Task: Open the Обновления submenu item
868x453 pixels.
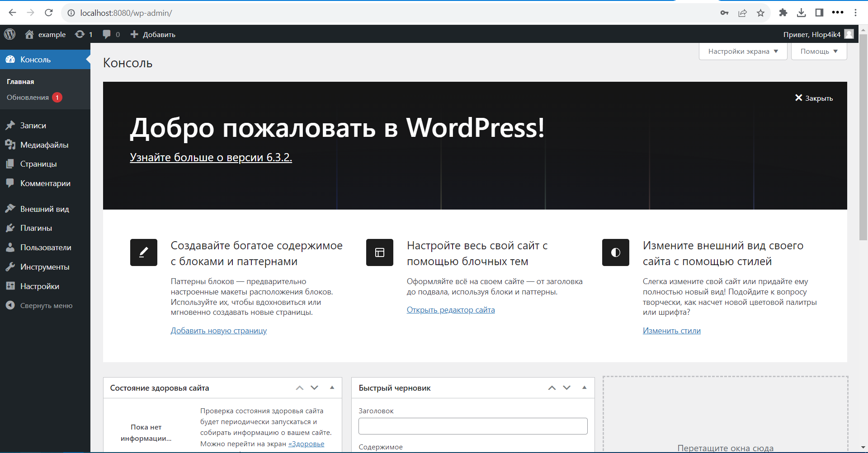Action: 28,98
